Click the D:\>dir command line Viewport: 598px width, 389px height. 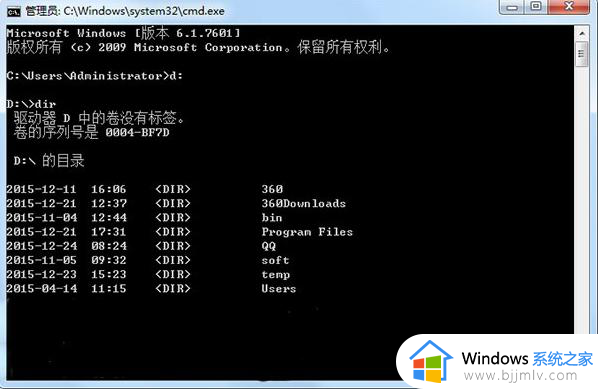[x=31, y=104]
